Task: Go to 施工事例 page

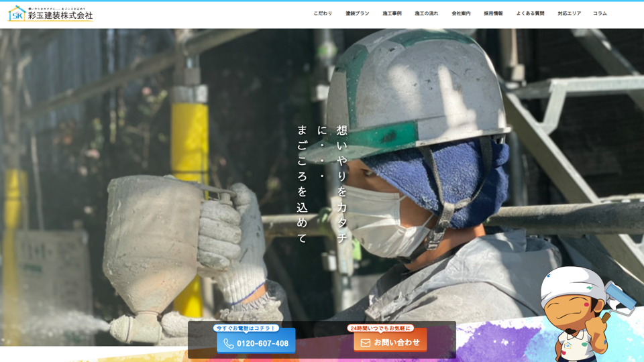Action: [392, 13]
